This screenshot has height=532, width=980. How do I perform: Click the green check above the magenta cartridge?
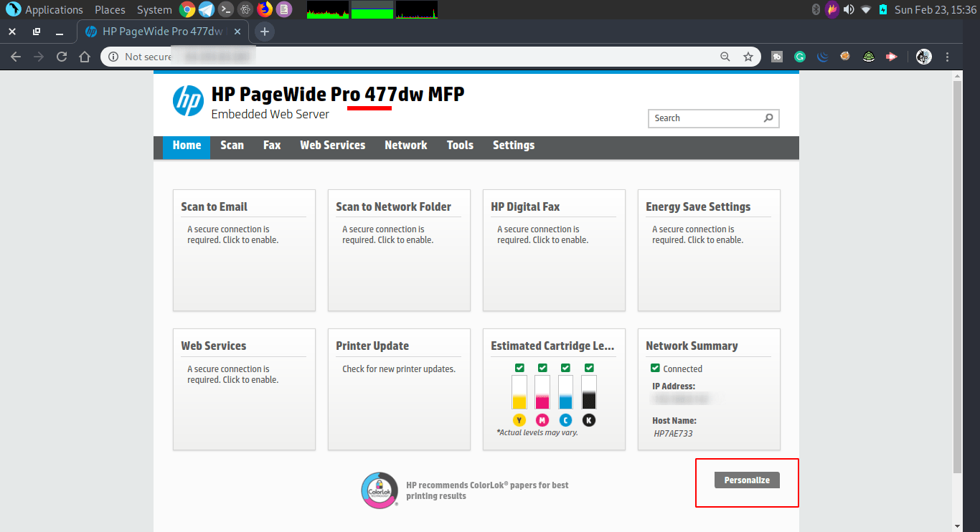542,368
